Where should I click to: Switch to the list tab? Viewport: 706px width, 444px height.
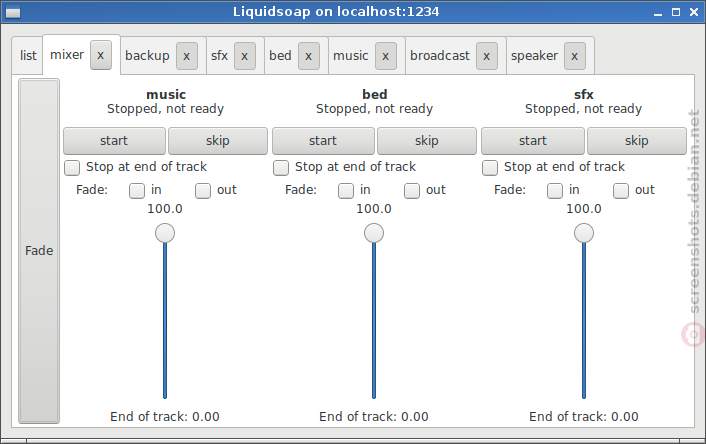[28, 56]
